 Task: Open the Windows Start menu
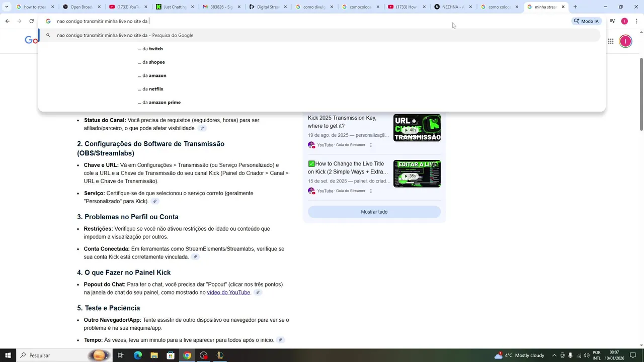click(8, 355)
